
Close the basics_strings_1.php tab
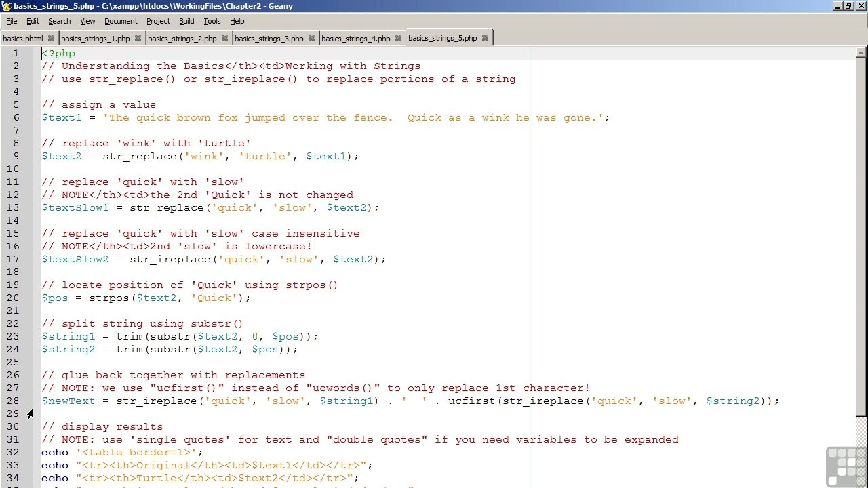[138, 39]
